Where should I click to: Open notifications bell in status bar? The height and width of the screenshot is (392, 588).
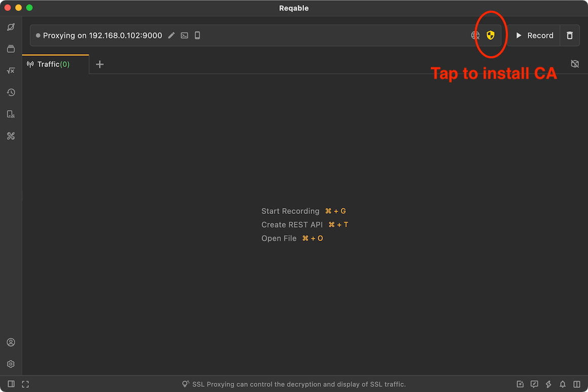(x=563, y=384)
